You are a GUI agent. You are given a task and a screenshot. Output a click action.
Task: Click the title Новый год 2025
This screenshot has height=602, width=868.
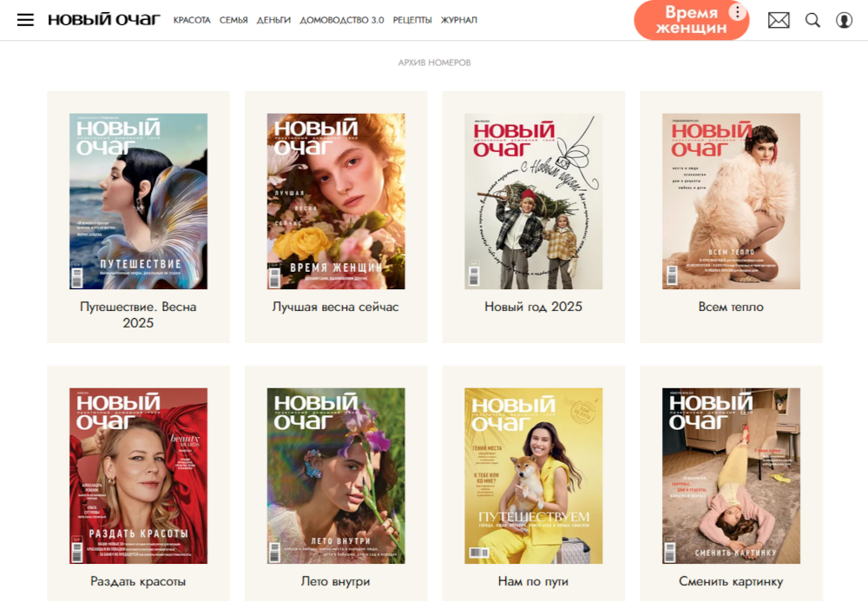click(534, 307)
